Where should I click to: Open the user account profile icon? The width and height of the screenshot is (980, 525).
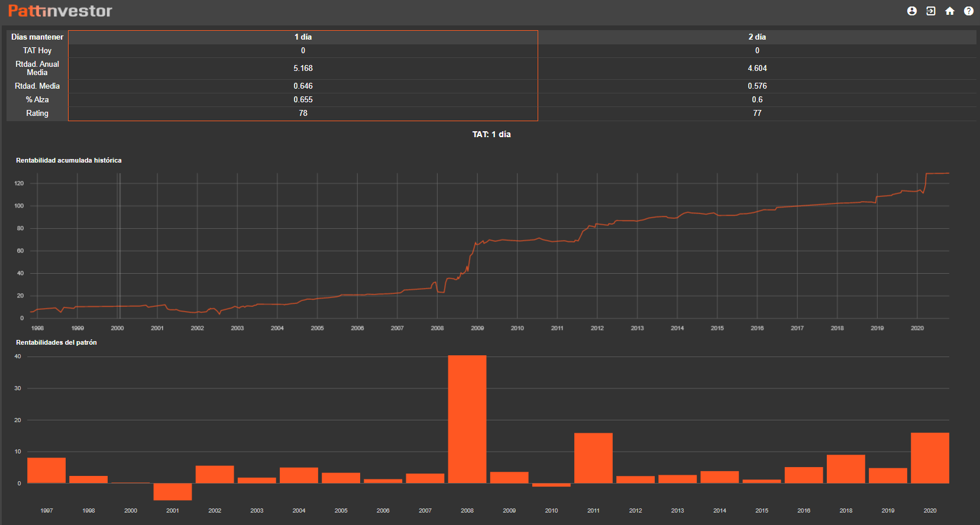pos(911,11)
